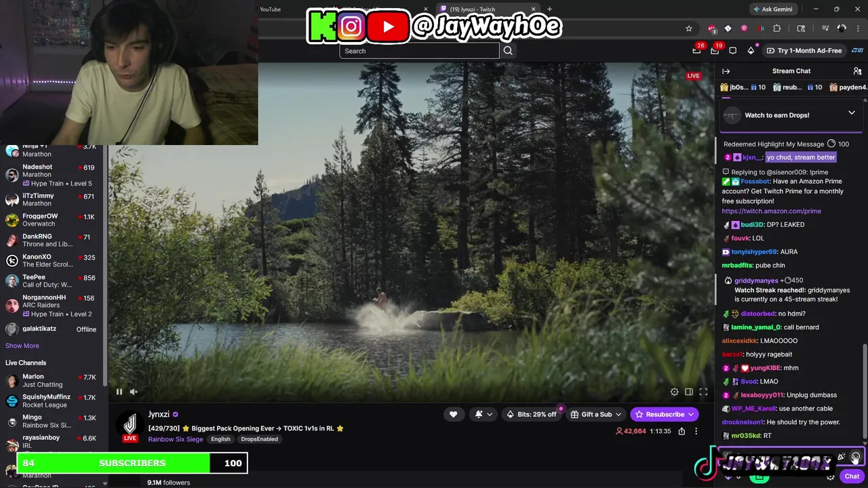Open notification bell dropdown for channel
Image resolution: width=868 pixels, height=488 pixels.
point(483,414)
